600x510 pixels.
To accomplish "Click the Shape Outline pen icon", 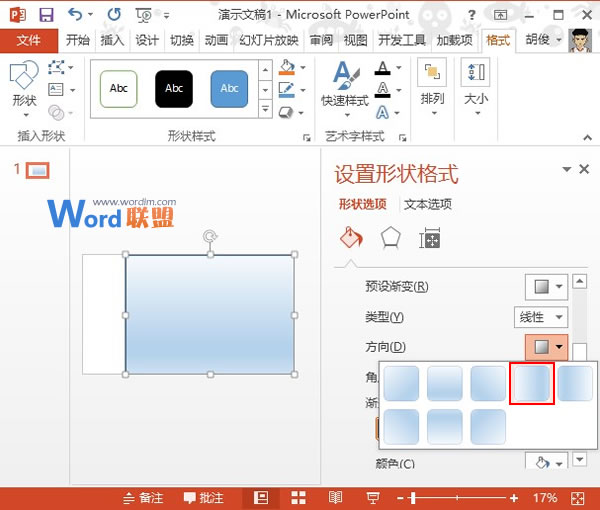I will [287, 90].
